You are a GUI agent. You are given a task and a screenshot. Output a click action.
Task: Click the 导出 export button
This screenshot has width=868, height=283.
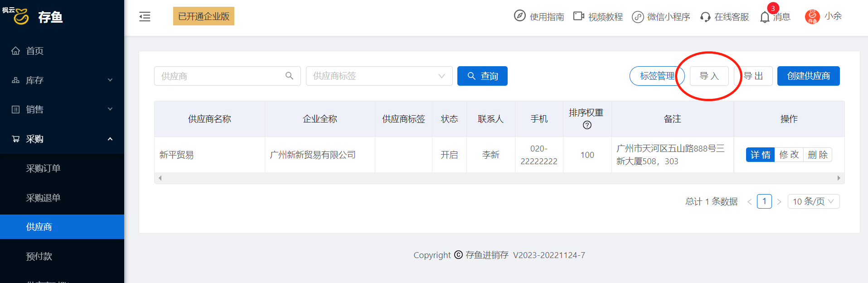(x=753, y=76)
